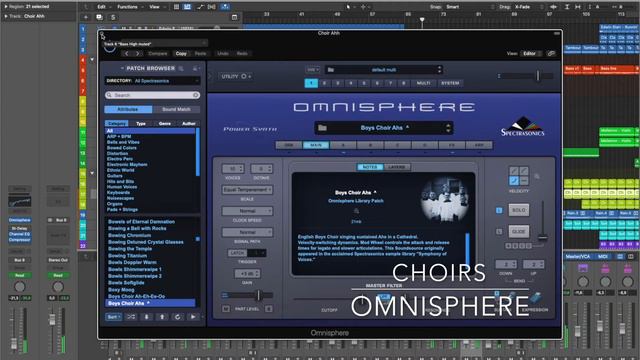
Task: Open the folder icon beside default multi
Action: click(331, 70)
